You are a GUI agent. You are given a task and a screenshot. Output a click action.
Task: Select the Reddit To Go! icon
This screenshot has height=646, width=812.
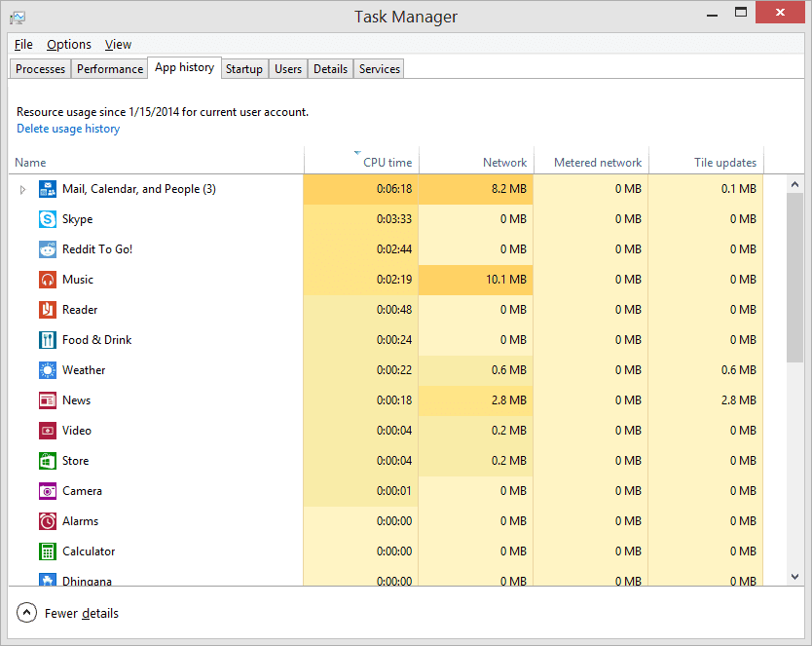pos(48,249)
